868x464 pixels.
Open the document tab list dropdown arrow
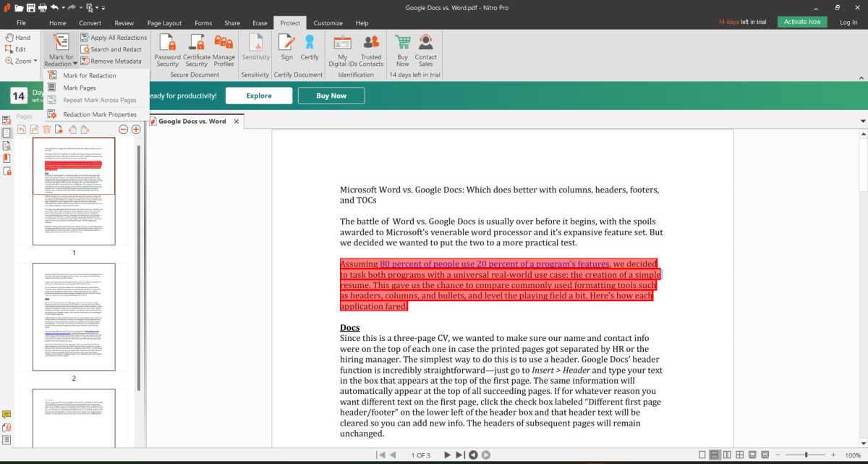pos(862,122)
